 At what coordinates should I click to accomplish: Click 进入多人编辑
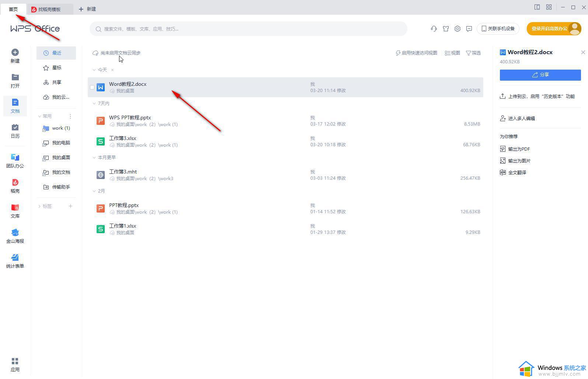(518, 118)
